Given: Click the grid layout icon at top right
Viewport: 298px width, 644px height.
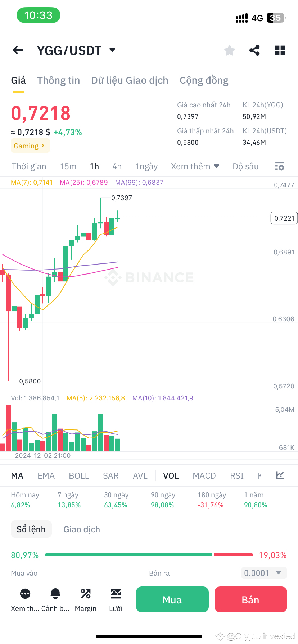Looking at the screenshot, I should pos(280,50).
